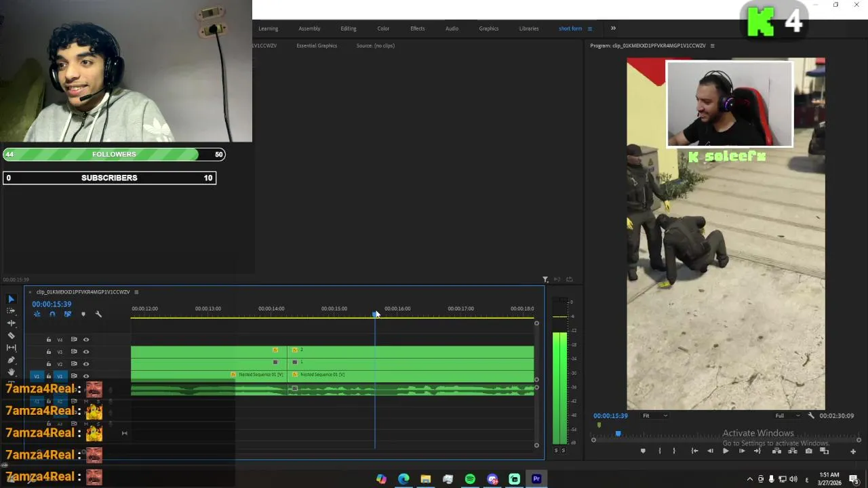Open timeline sequence panel menu
The image size is (868, 488).
[136, 292]
